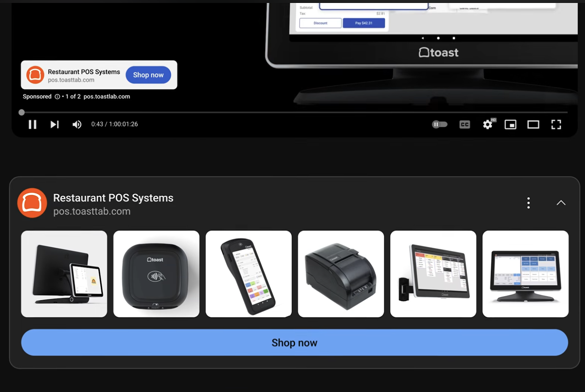Select the handheld POS device thumbnail
Image resolution: width=585 pixels, height=392 pixels.
click(x=249, y=274)
